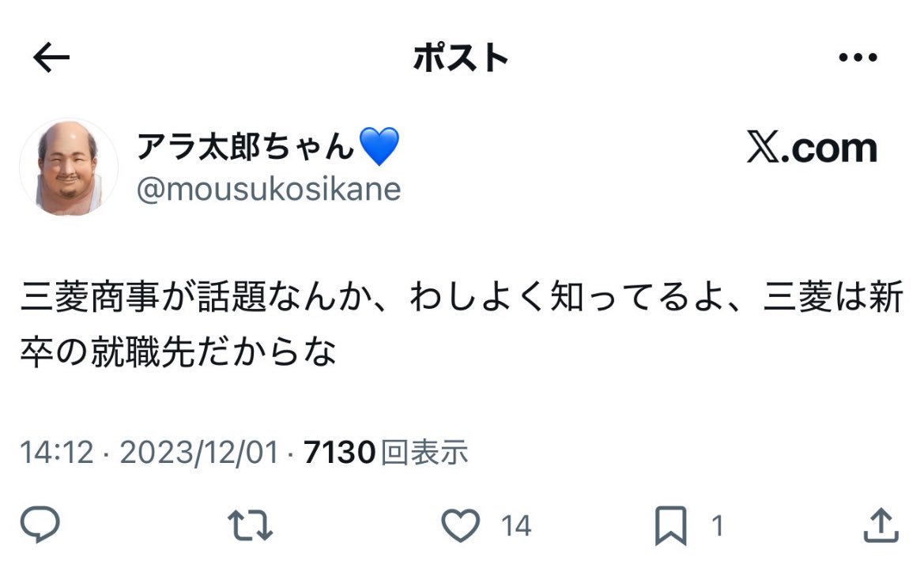Tap the tweet line 卒の就職先だからな

coord(179,349)
